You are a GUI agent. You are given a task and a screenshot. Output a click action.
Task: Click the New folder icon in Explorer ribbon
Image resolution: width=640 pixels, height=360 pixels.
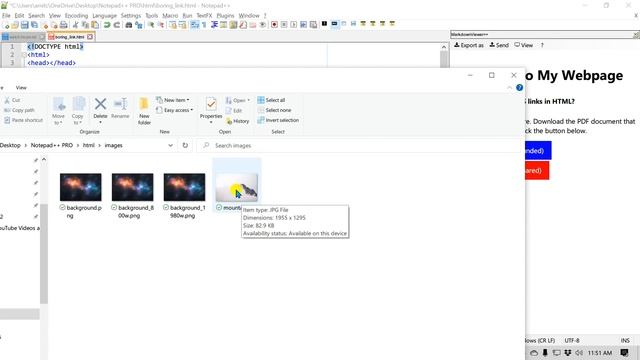pos(144,104)
